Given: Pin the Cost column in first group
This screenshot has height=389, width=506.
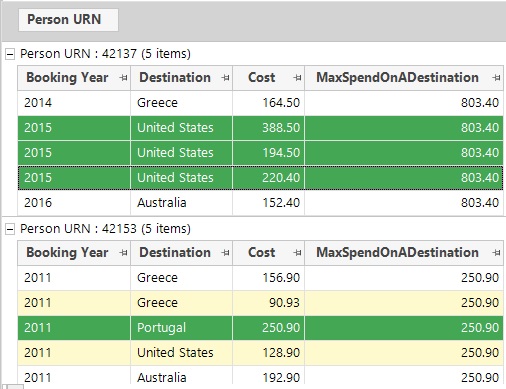Looking at the screenshot, I should pyautogui.click(x=297, y=78).
